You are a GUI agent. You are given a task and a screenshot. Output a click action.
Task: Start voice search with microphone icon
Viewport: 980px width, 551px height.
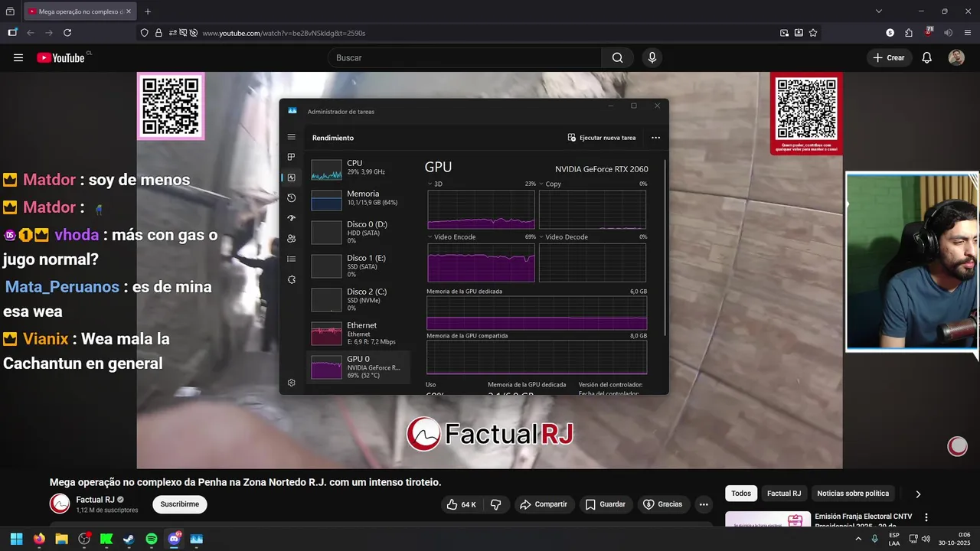coord(652,57)
